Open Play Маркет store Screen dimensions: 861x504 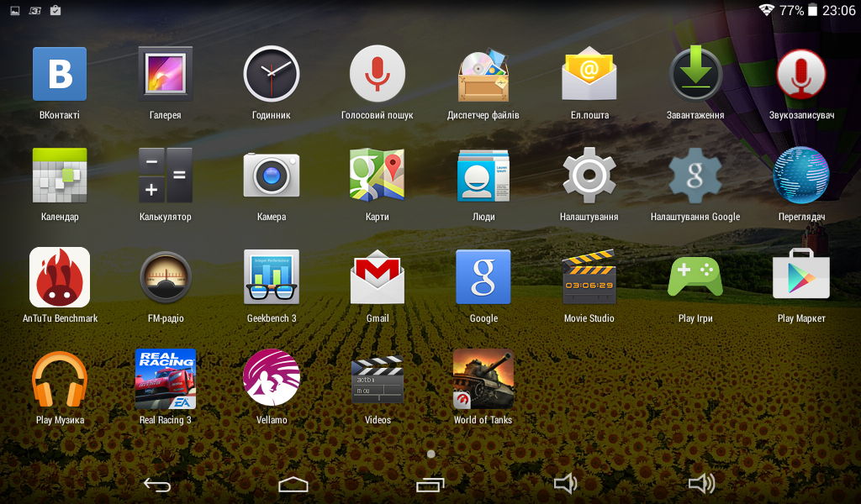[x=801, y=274]
